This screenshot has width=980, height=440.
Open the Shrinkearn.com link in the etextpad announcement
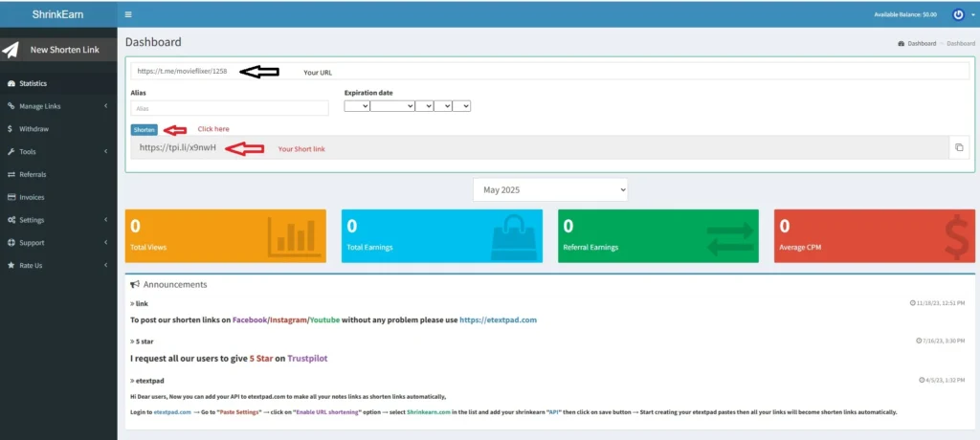click(428, 412)
